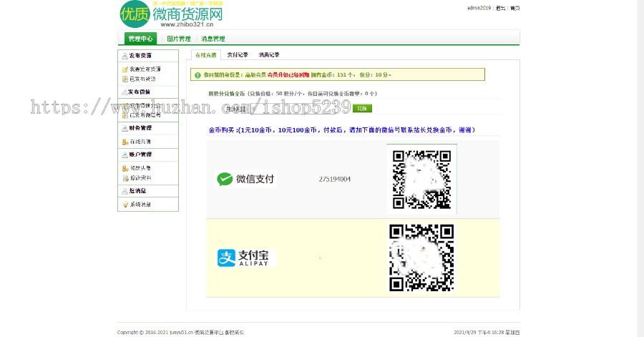644x337 pixels.
Task: Open 已发布货源 in the sidebar
Action: point(142,79)
